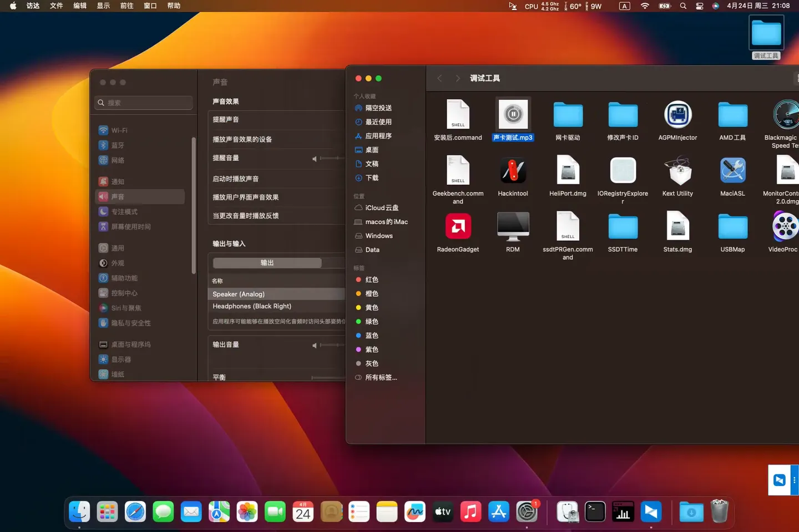Viewport: 799px width, 532px height.
Task: Switch to the 输出 tab
Action: pyautogui.click(x=267, y=262)
